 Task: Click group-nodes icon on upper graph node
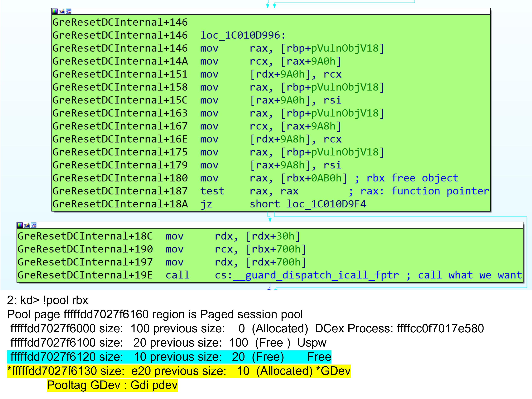coord(69,11)
